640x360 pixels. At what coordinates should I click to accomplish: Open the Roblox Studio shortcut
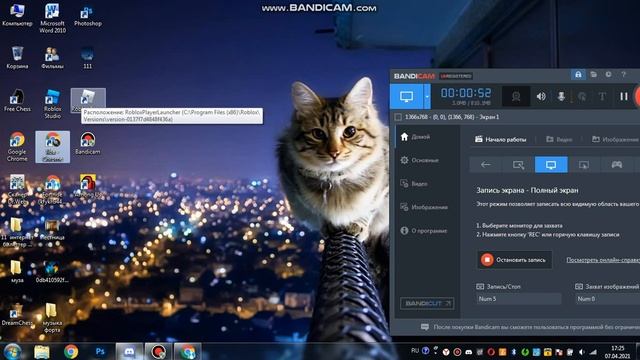(52, 104)
